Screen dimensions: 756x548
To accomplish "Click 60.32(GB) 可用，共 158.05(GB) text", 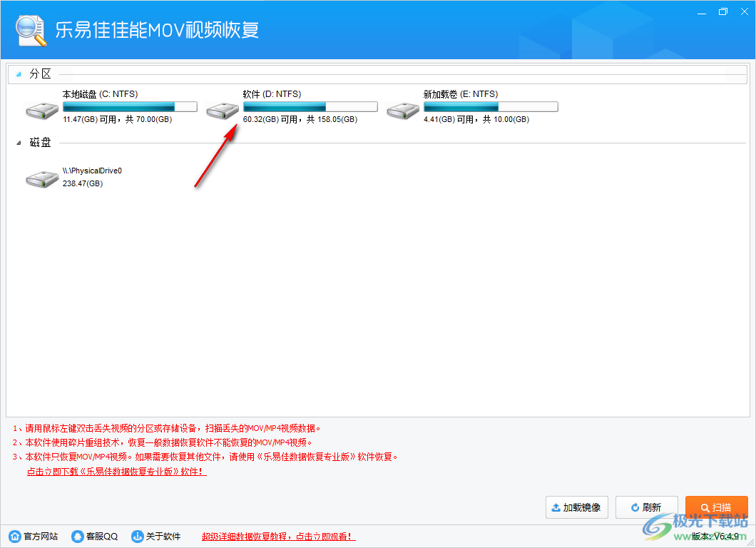I will click(x=300, y=119).
